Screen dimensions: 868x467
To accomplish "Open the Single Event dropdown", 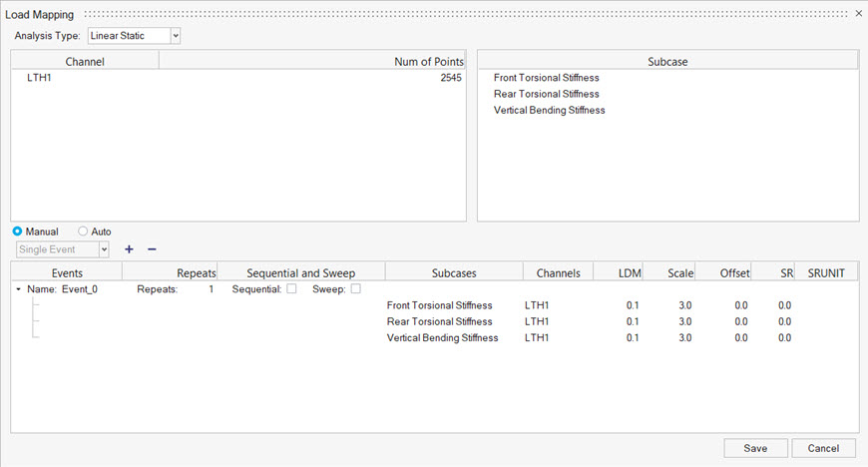I will [x=63, y=249].
